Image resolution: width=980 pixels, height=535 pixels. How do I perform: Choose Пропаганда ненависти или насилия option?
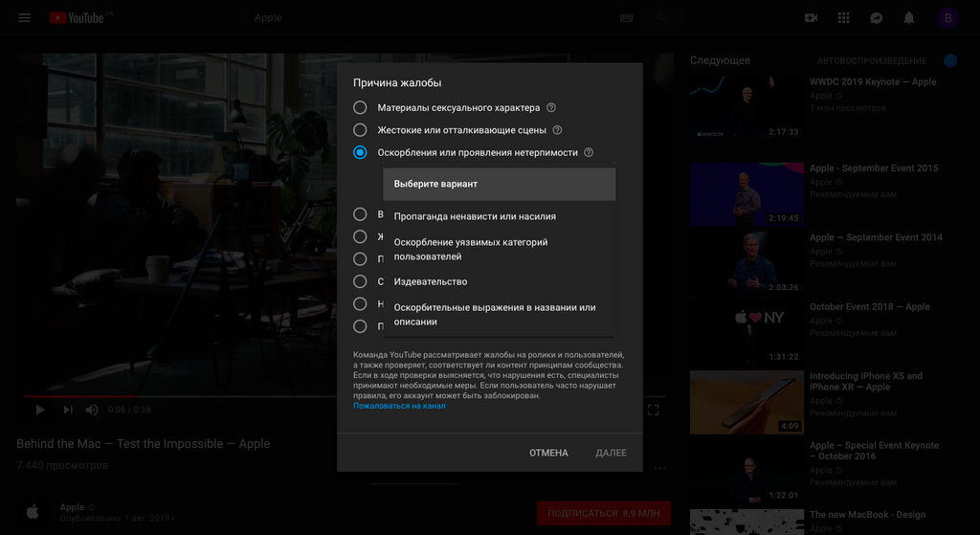[500, 216]
